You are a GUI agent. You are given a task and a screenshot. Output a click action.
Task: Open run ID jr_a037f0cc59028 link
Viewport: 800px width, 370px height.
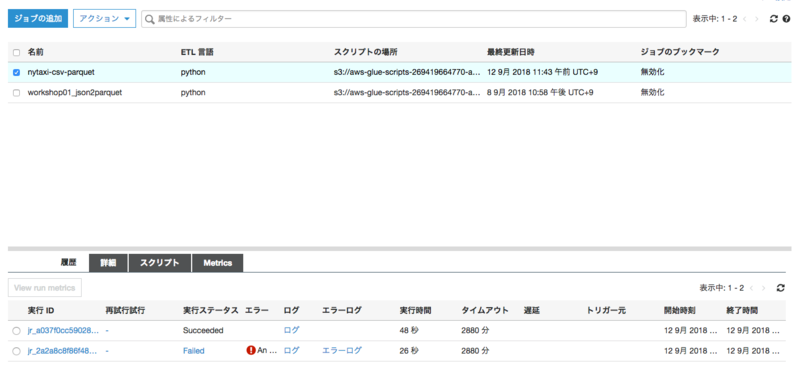click(63, 330)
